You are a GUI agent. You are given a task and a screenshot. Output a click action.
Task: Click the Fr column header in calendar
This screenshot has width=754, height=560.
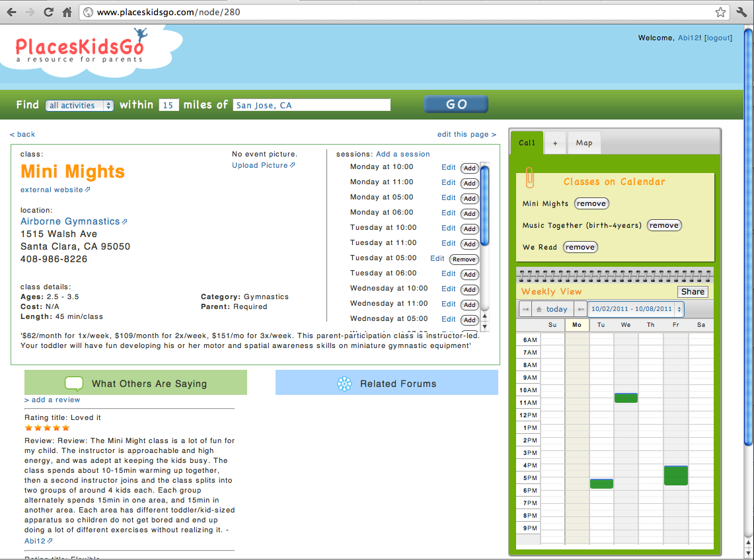tap(675, 325)
